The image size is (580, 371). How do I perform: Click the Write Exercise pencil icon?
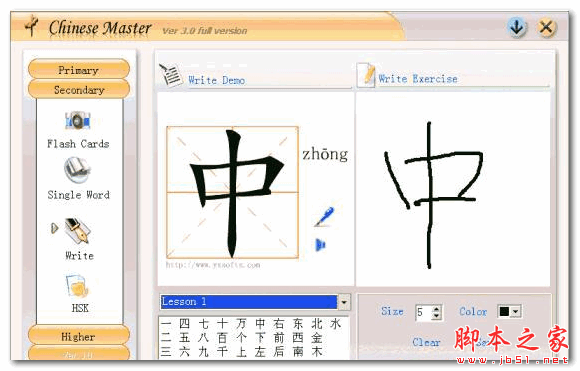pyautogui.click(x=367, y=75)
